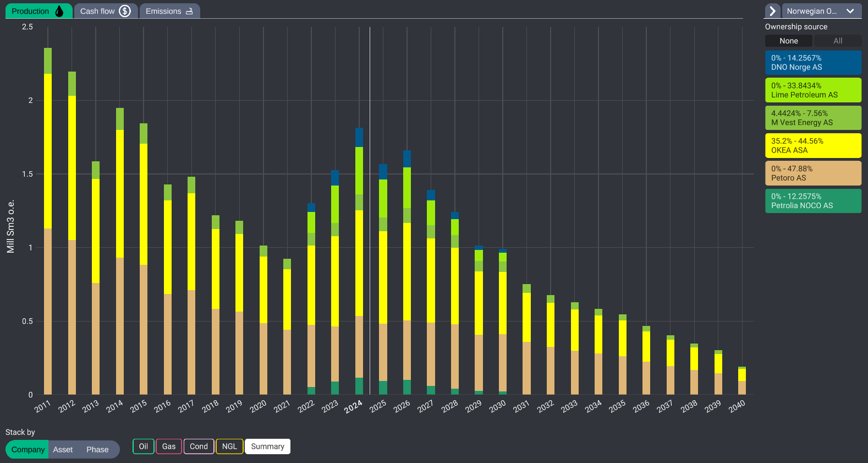Select the Petoro AS legend entry
The height and width of the screenshot is (463, 868).
pos(812,173)
